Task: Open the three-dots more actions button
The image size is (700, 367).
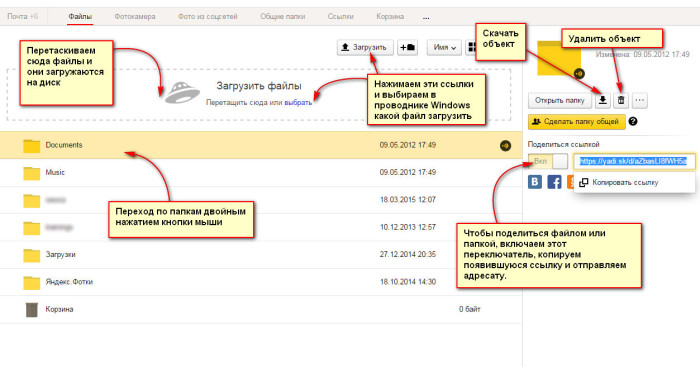Action: tap(639, 100)
